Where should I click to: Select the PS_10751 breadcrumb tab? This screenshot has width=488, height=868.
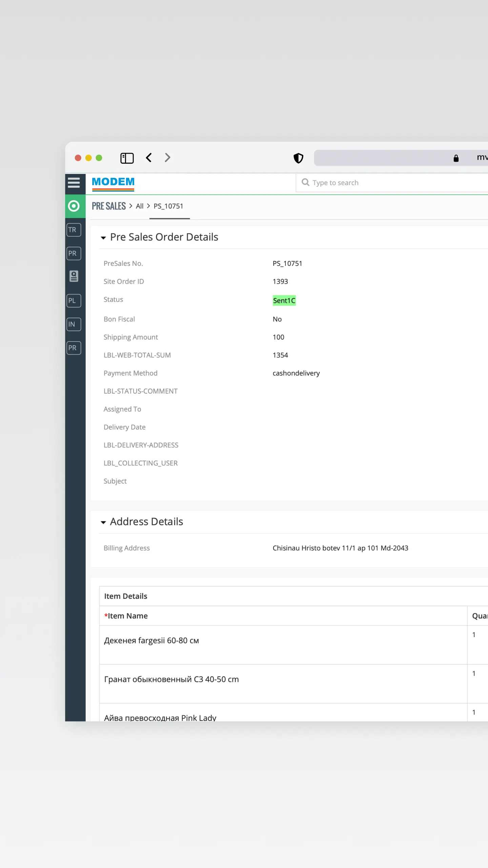point(168,206)
